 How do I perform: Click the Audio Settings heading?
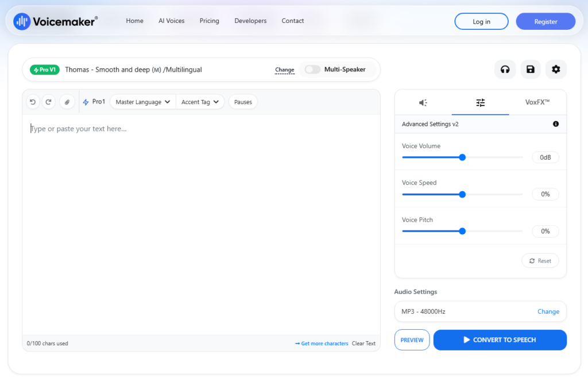click(x=416, y=292)
